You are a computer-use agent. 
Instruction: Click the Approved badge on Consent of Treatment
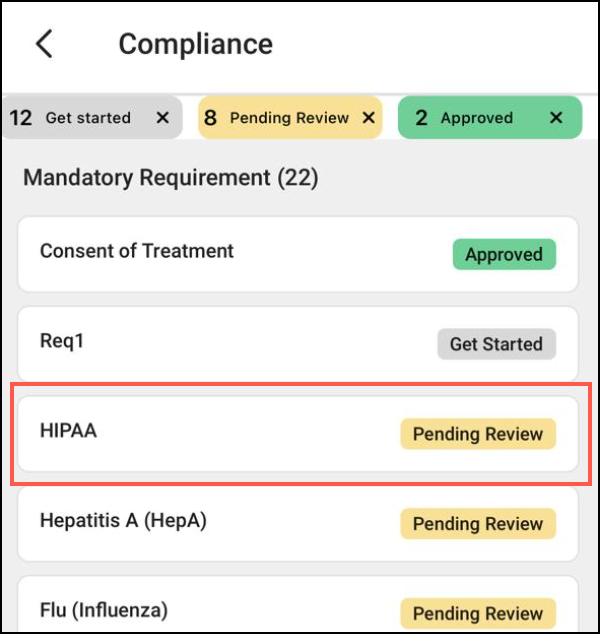coord(504,254)
